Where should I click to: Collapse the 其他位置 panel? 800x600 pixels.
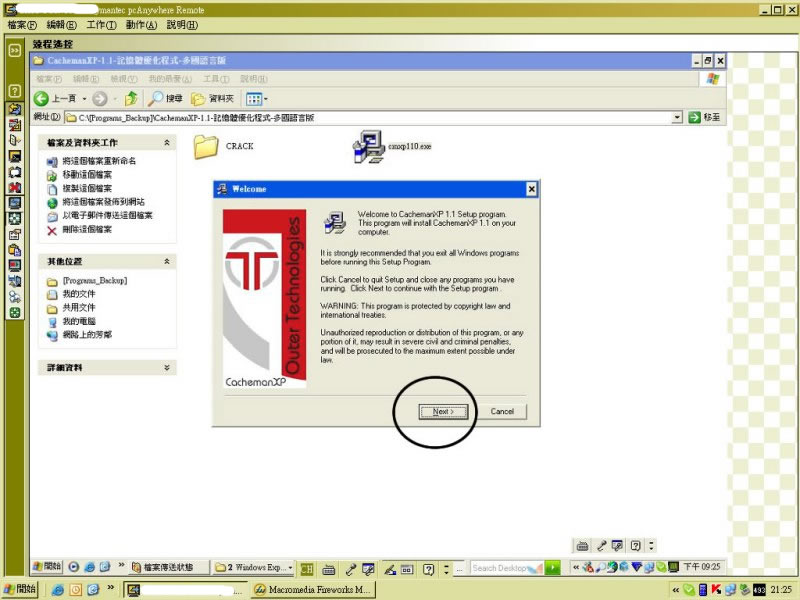pos(167,262)
